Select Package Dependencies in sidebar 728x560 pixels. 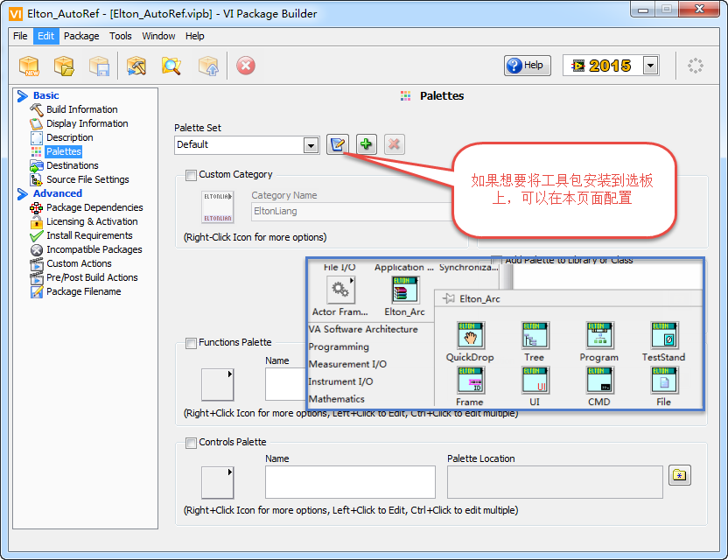click(x=94, y=207)
